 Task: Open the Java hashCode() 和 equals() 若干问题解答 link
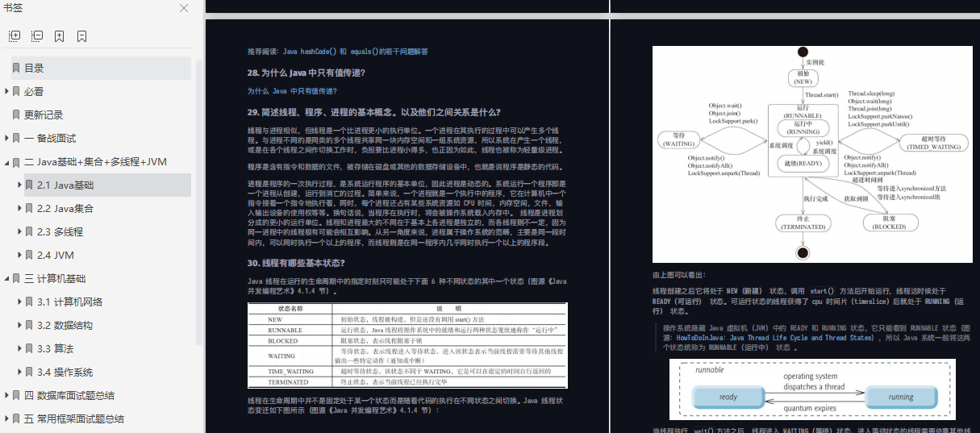point(356,52)
